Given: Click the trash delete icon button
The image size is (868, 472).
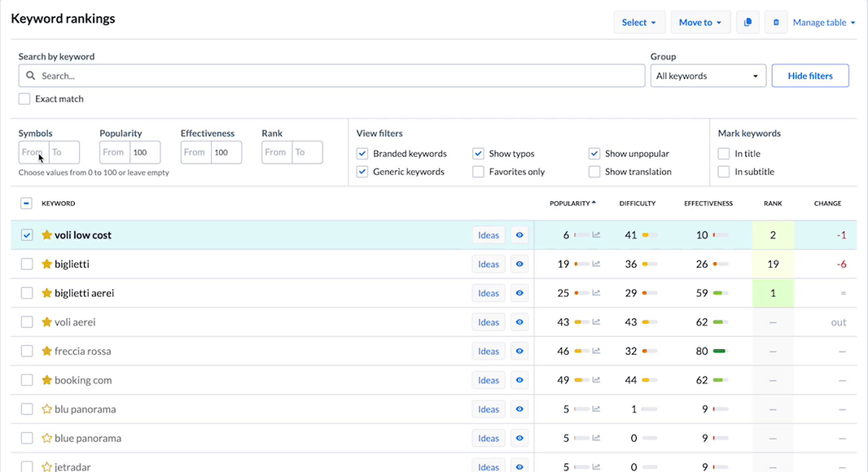Looking at the screenshot, I should point(775,23).
